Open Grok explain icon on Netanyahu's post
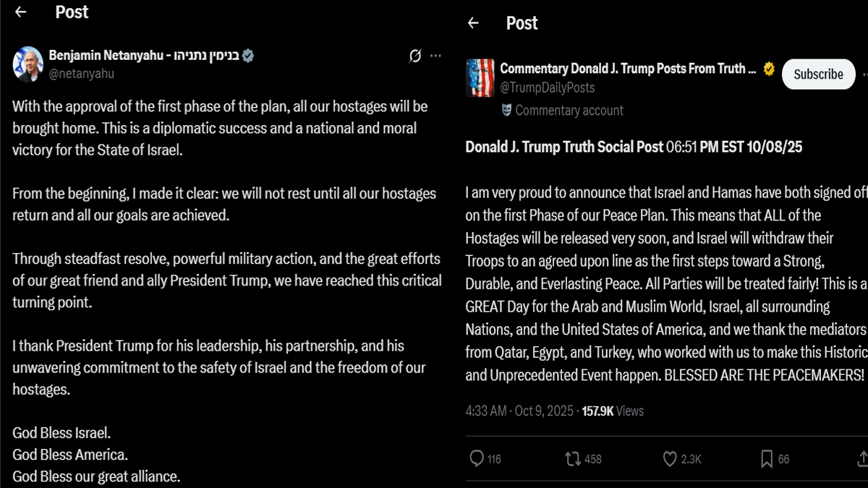Viewport: 868px width, 488px height. pyautogui.click(x=415, y=56)
